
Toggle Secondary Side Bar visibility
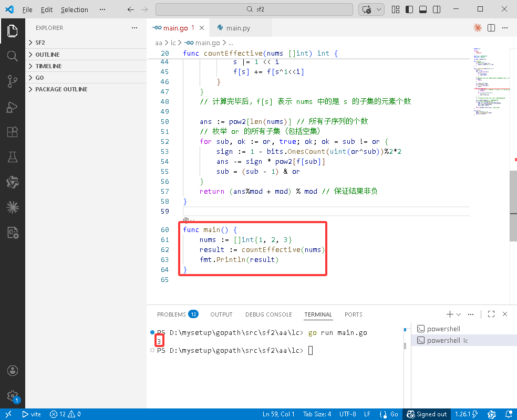click(437, 9)
